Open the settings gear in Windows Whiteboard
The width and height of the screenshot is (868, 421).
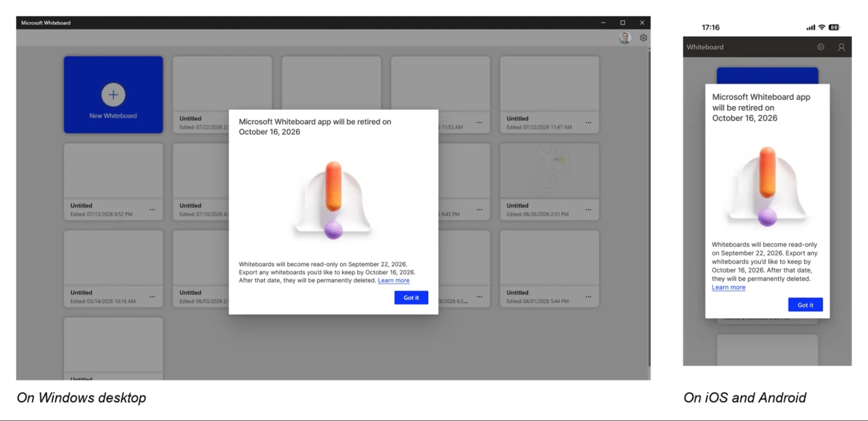[x=643, y=38]
